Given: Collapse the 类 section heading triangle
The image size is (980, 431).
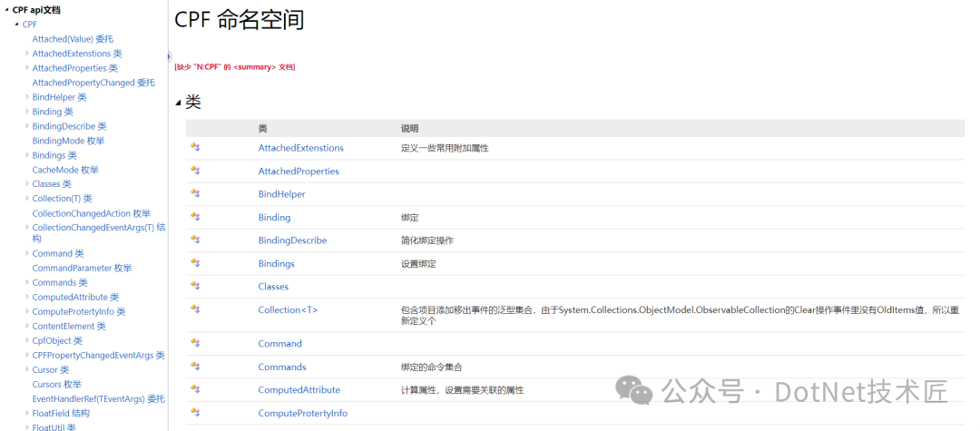Looking at the screenshot, I should coord(178,103).
